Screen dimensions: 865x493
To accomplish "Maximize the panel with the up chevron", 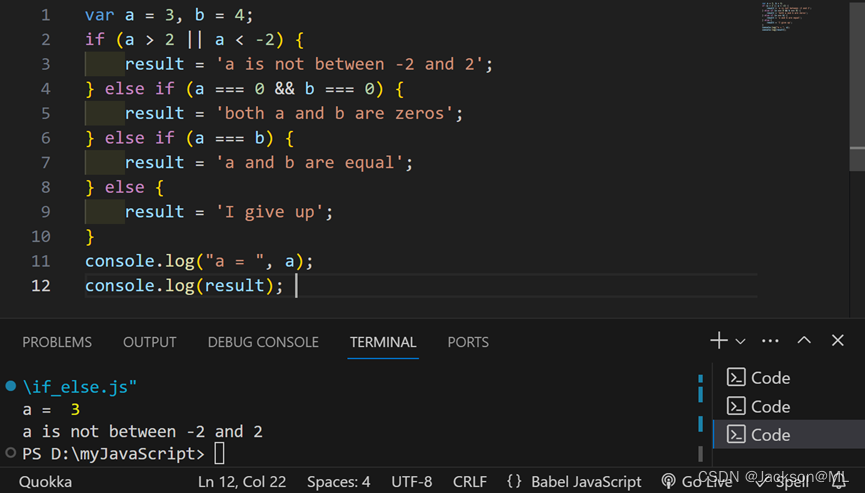I will (804, 341).
